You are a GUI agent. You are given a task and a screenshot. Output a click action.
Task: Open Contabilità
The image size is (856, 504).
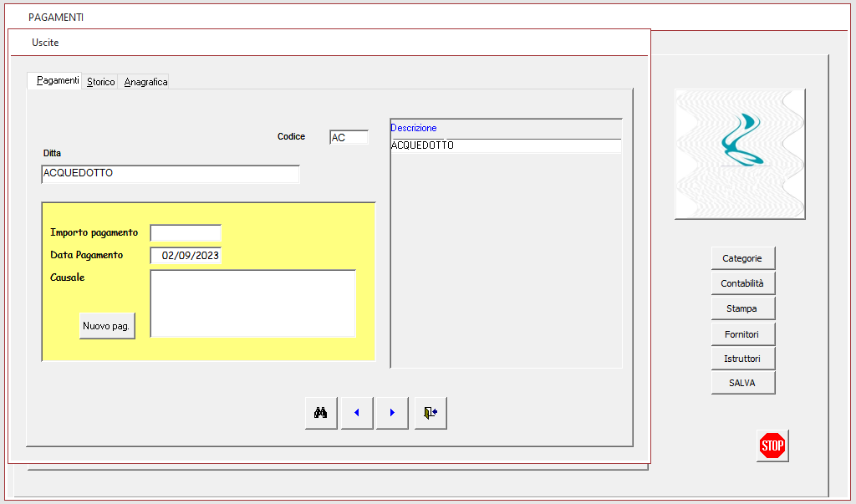tap(743, 283)
